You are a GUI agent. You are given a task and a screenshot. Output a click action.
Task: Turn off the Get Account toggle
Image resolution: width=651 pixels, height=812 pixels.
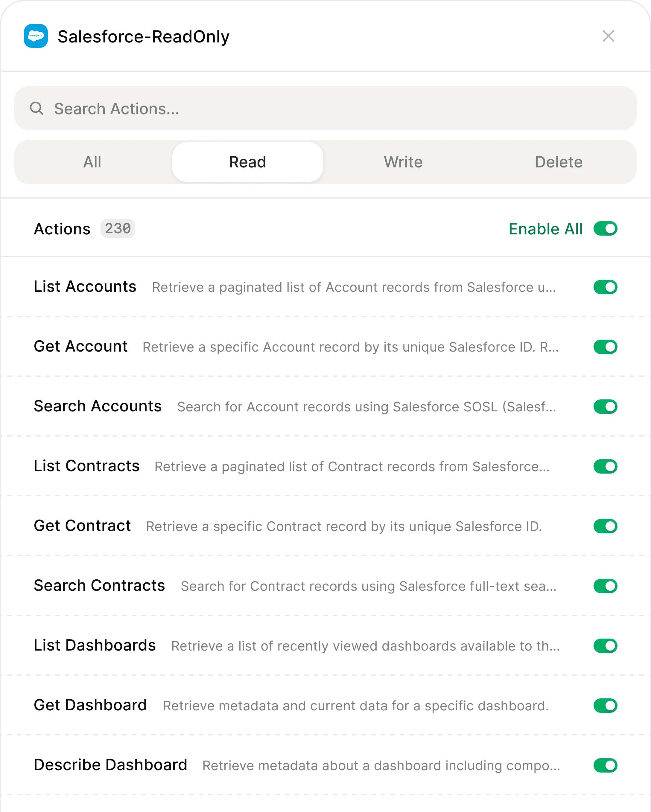[x=606, y=347]
